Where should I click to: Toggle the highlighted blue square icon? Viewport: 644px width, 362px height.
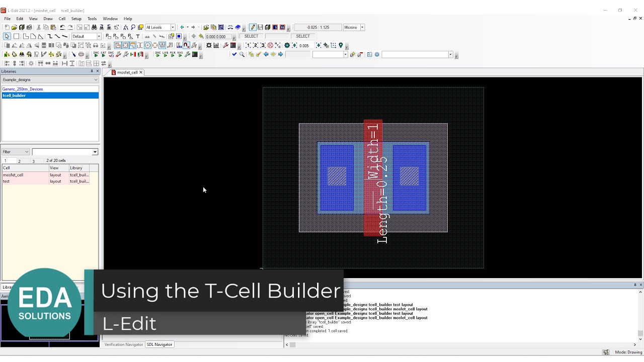[x=179, y=36]
